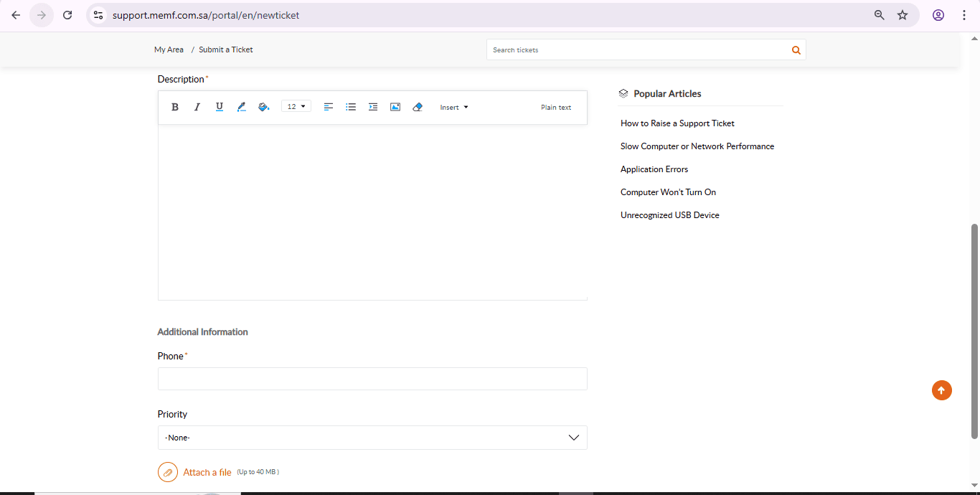Click the indent icon in the toolbar
This screenshot has height=495, width=980.
pyautogui.click(x=373, y=107)
